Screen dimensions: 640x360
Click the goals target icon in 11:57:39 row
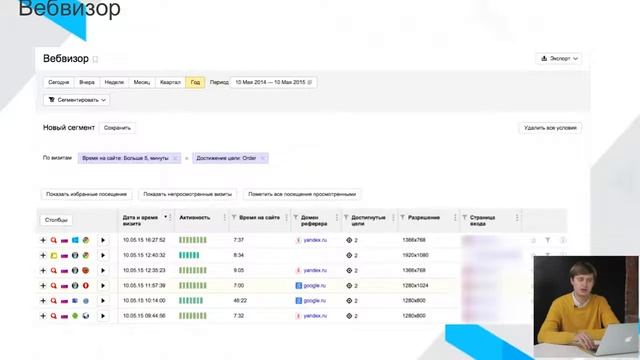pos(349,286)
